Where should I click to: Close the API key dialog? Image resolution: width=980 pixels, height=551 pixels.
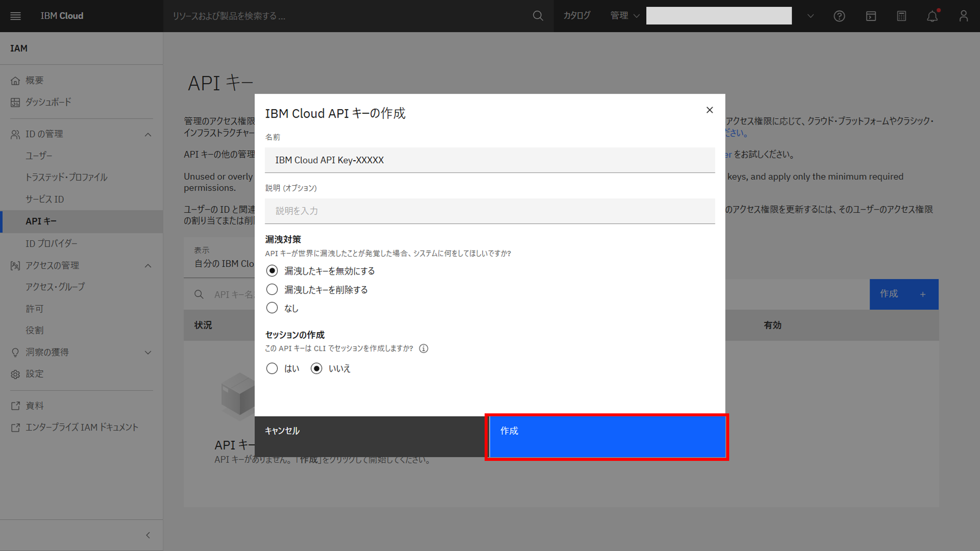pos(709,110)
